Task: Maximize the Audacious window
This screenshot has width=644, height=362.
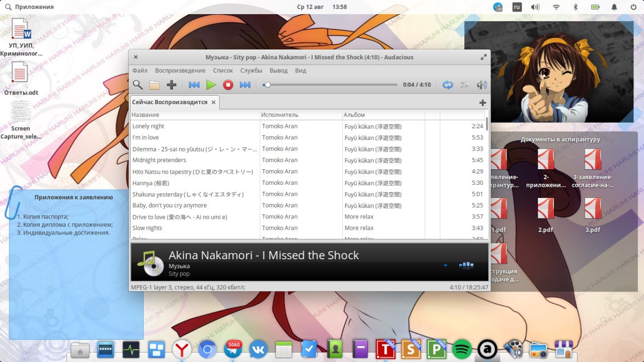Action: point(484,57)
